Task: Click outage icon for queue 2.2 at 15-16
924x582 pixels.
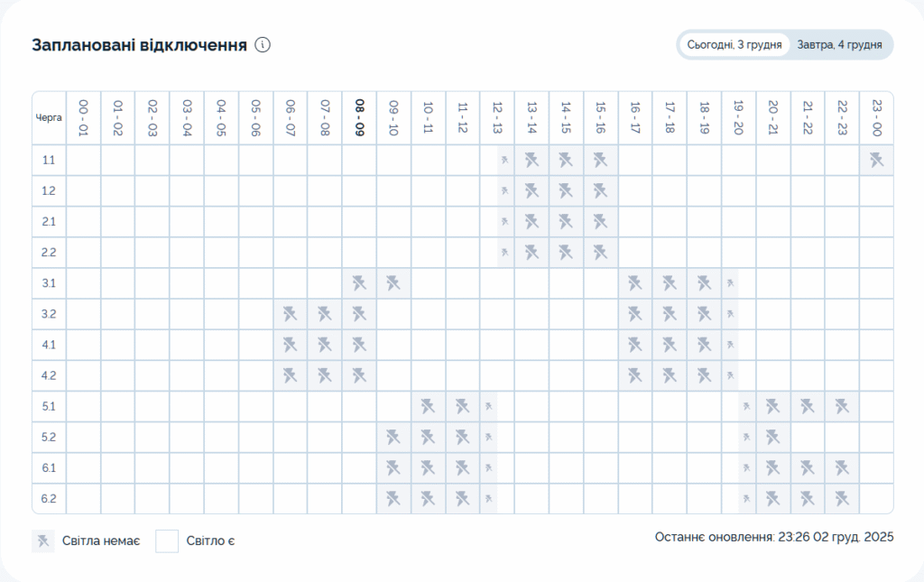Action: point(600,253)
